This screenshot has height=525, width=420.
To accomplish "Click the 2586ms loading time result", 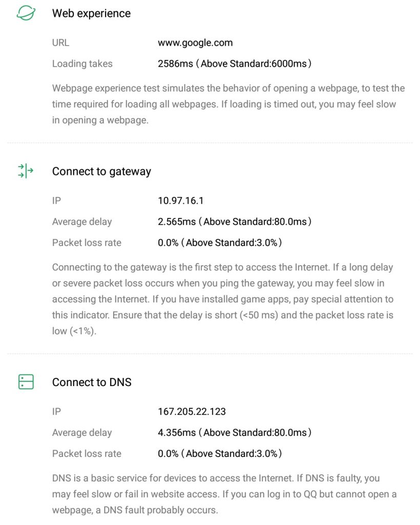I will (235, 64).
